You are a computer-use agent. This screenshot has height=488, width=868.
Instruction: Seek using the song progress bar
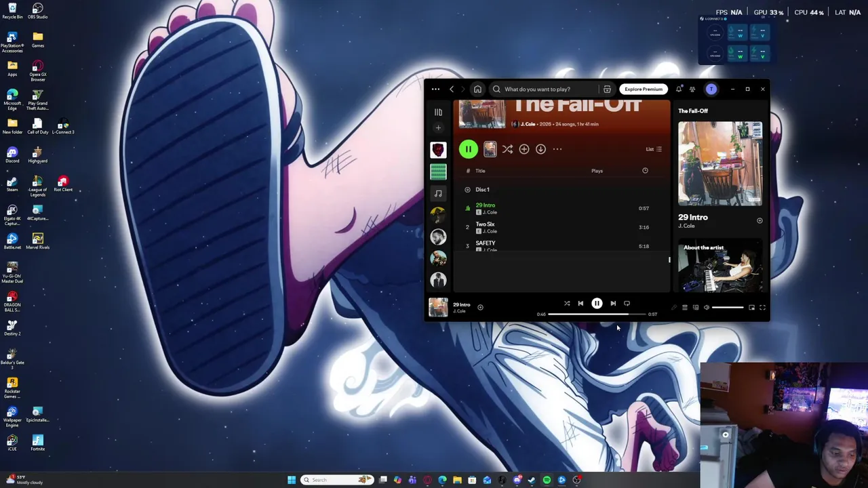[597, 314]
